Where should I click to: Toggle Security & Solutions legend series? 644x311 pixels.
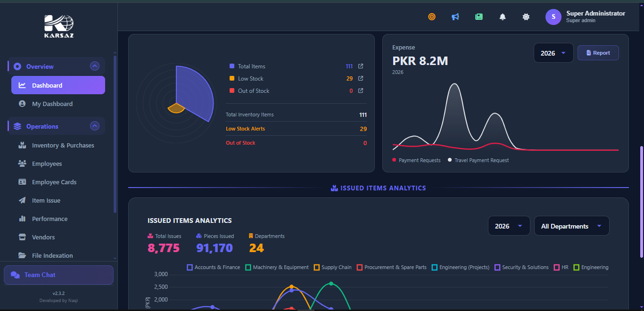coord(522,267)
